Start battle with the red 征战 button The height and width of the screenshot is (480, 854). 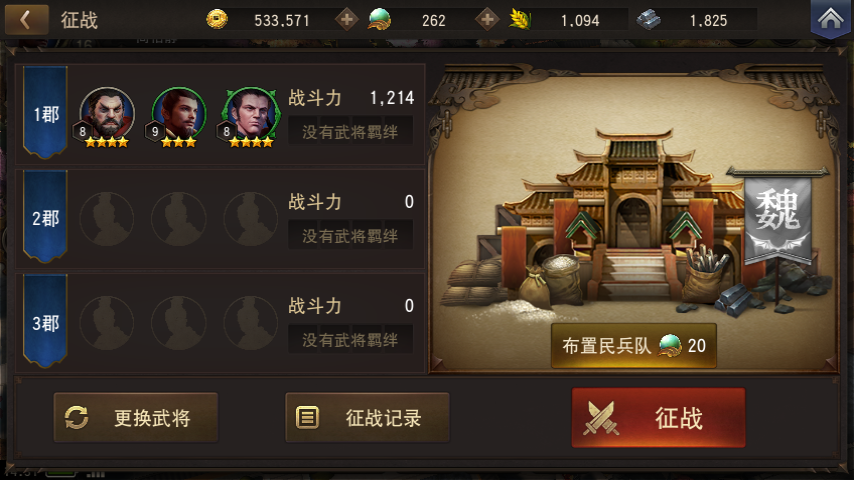658,418
